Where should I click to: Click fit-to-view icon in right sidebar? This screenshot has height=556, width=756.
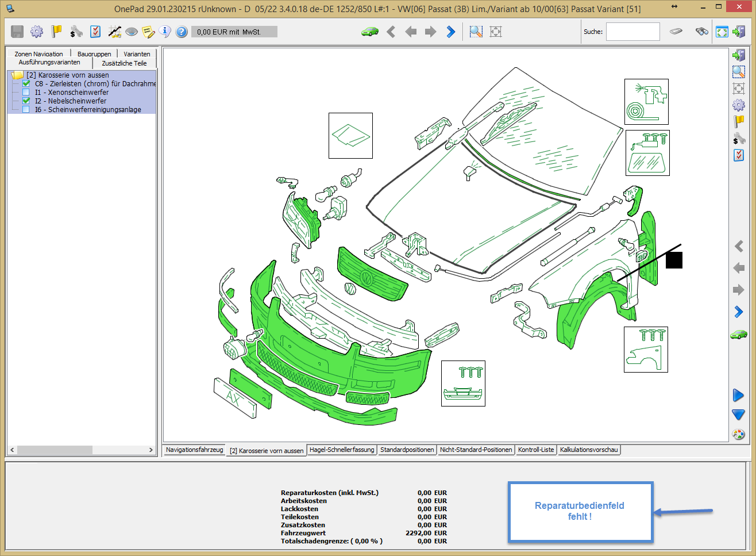(739, 89)
